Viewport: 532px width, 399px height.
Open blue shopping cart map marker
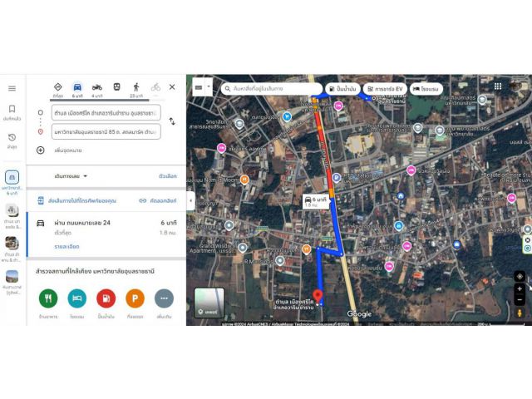point(287,117)
